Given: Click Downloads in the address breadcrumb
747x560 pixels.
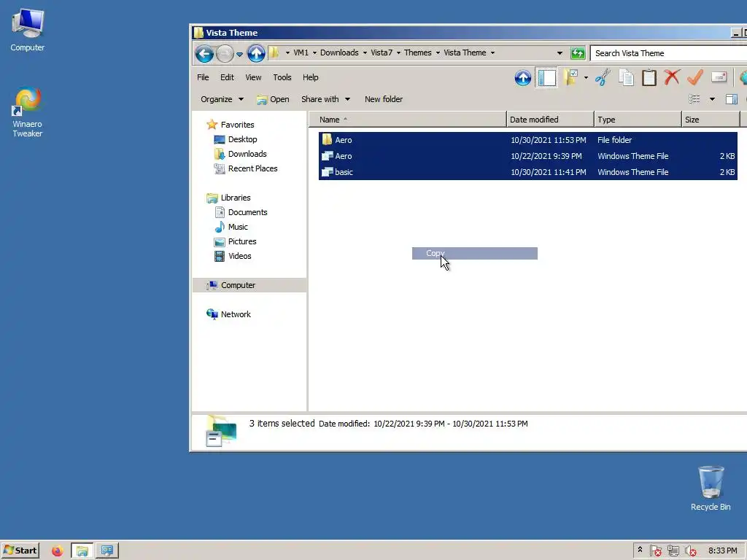Looking at the screenshot, I should [339, 52].
